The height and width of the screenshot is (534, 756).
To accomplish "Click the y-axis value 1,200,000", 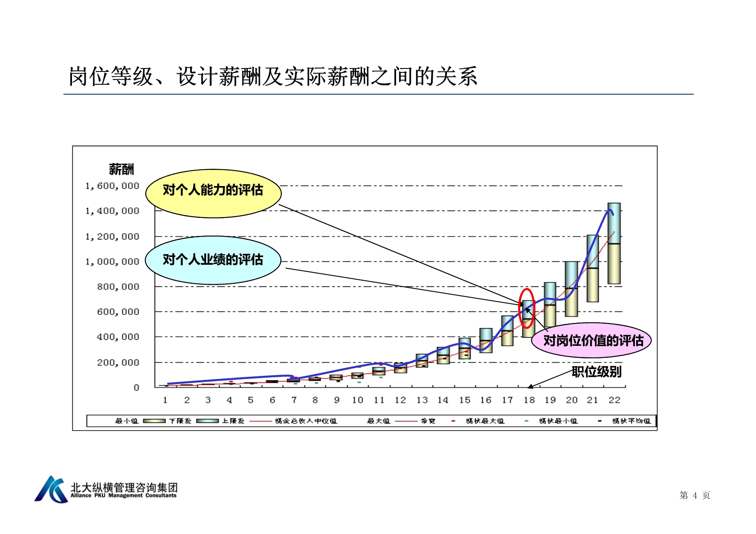I will pyautogui.click(x=112, y=237).
